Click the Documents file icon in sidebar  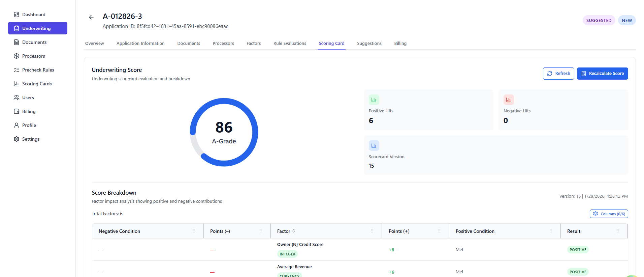(16, 42)
